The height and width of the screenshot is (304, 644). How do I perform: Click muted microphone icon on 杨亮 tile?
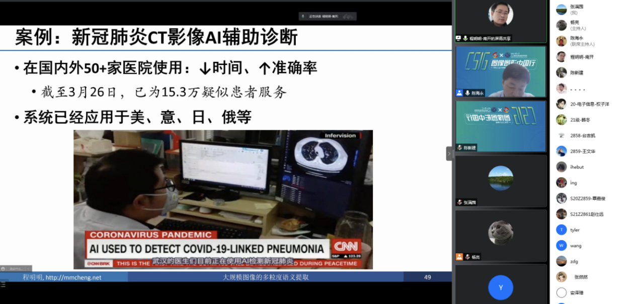[467, 257]
